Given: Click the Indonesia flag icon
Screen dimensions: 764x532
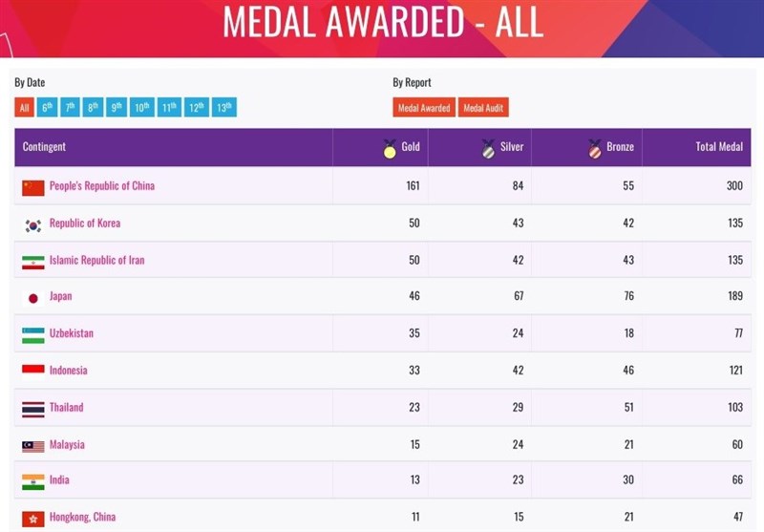Looking at the screenshot, I should click(x=33, y=371).
